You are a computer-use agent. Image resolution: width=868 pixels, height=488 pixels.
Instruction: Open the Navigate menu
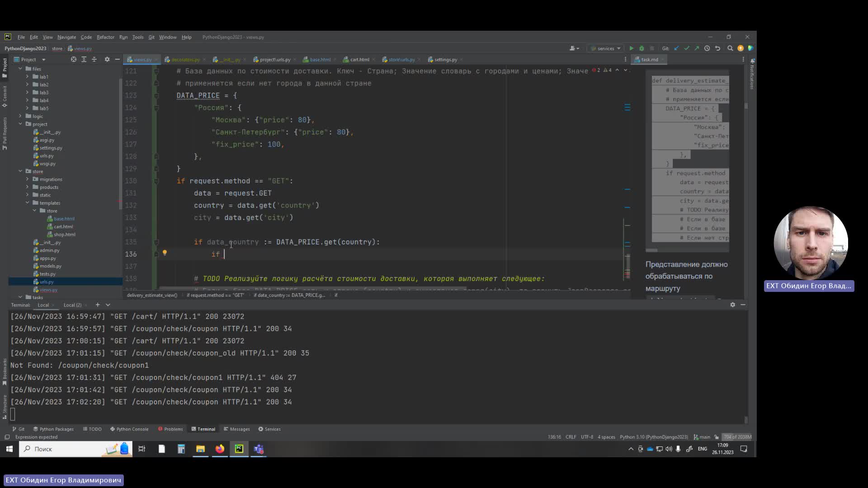66,37
